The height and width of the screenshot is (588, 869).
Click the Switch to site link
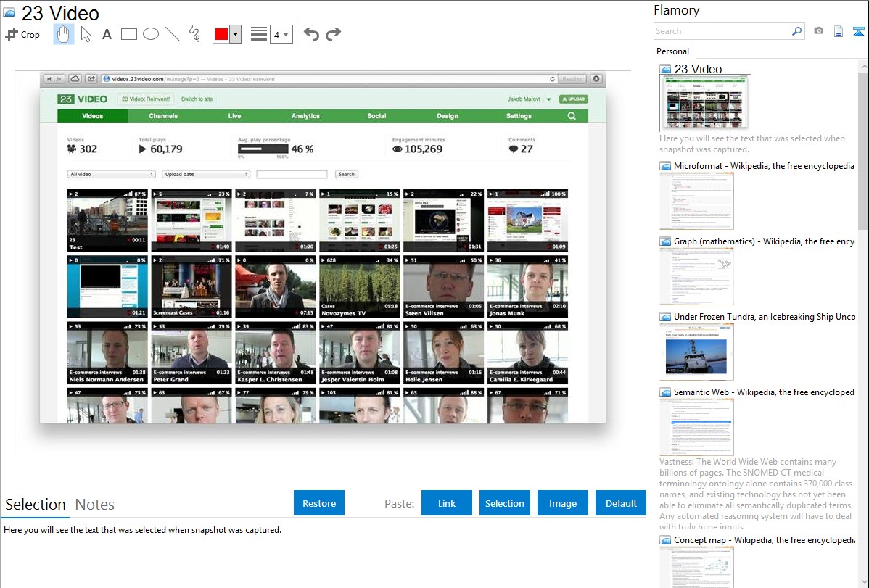click(197, 99)
